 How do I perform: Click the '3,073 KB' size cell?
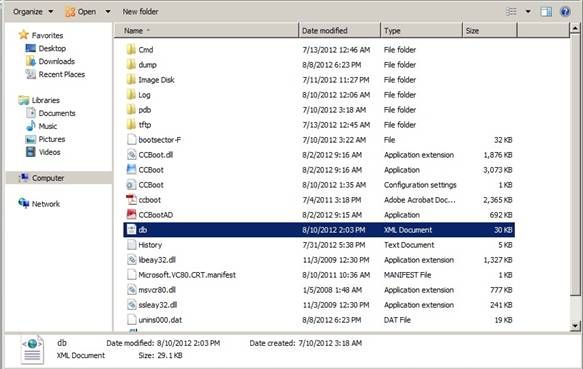tap(497, 170)
